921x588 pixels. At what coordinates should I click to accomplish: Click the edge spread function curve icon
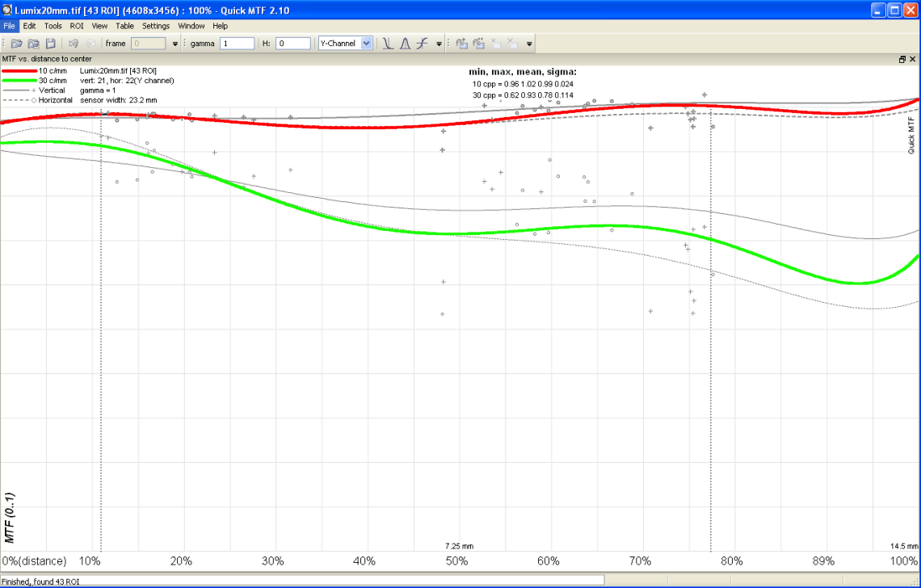[388, 44]
